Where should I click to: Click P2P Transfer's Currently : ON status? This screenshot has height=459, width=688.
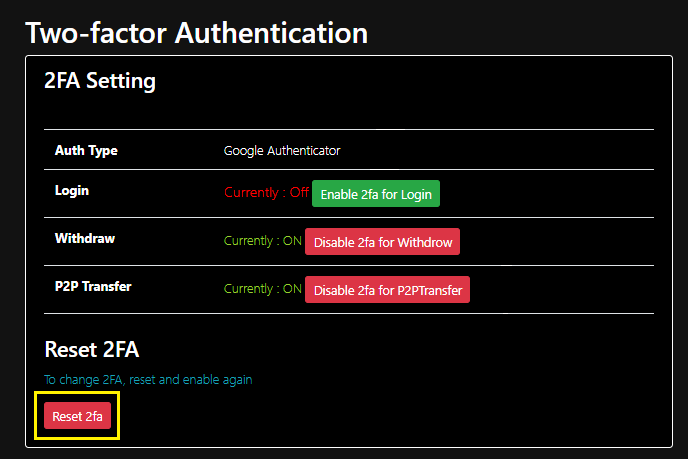(262, 289)
